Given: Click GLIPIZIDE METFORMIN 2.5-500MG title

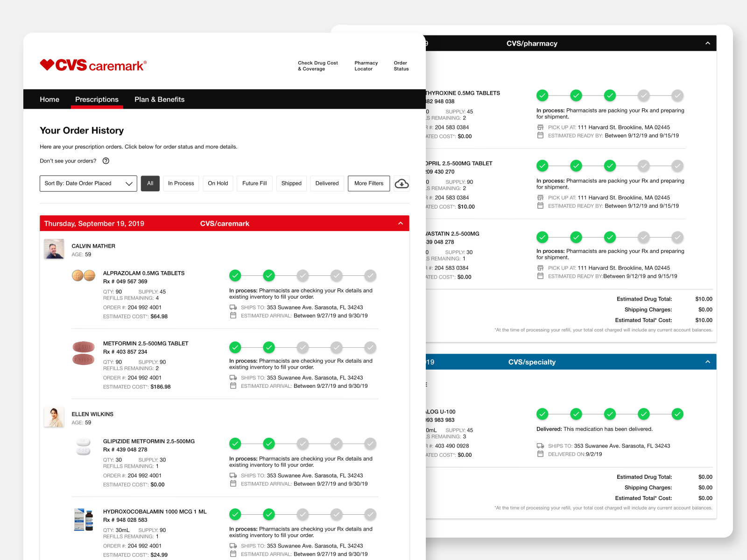Looking at the screenshot, I should coord(149,441).
